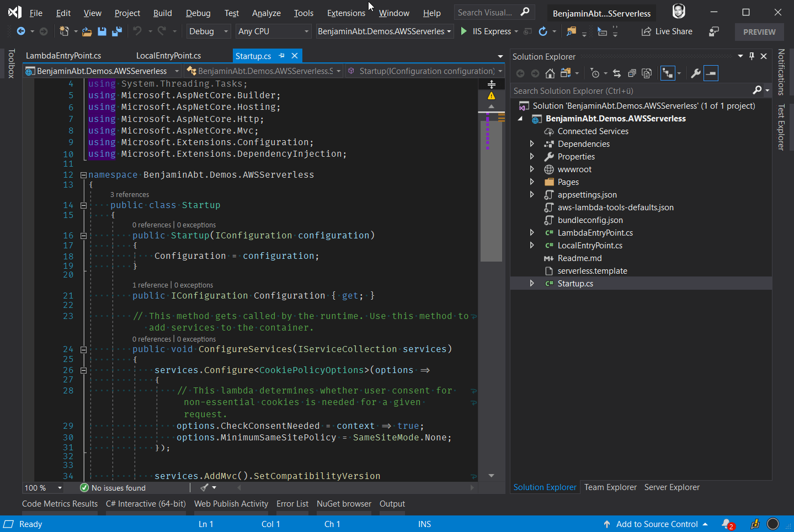
Task: Click Collapse All in Solution Explorer toolbar
Action: (632, 73)
